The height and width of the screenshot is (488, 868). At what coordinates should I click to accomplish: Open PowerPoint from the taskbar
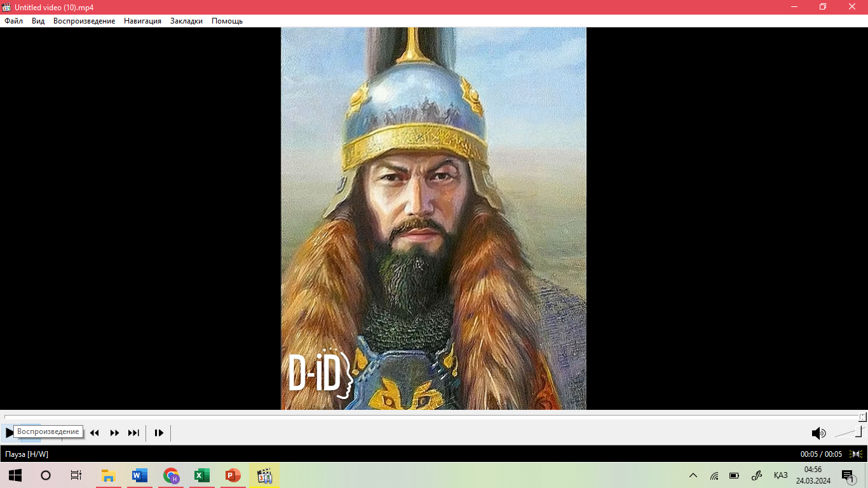(x=233, y=475)
